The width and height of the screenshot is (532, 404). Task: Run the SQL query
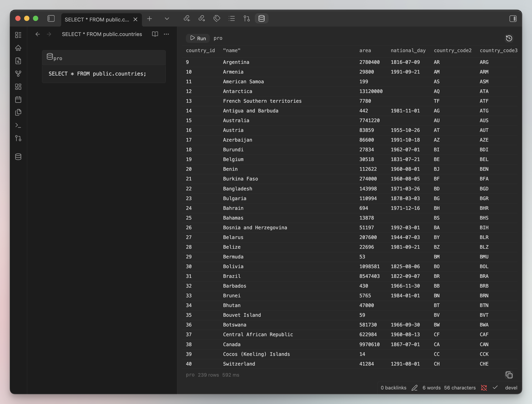click(x=198, y=38)
